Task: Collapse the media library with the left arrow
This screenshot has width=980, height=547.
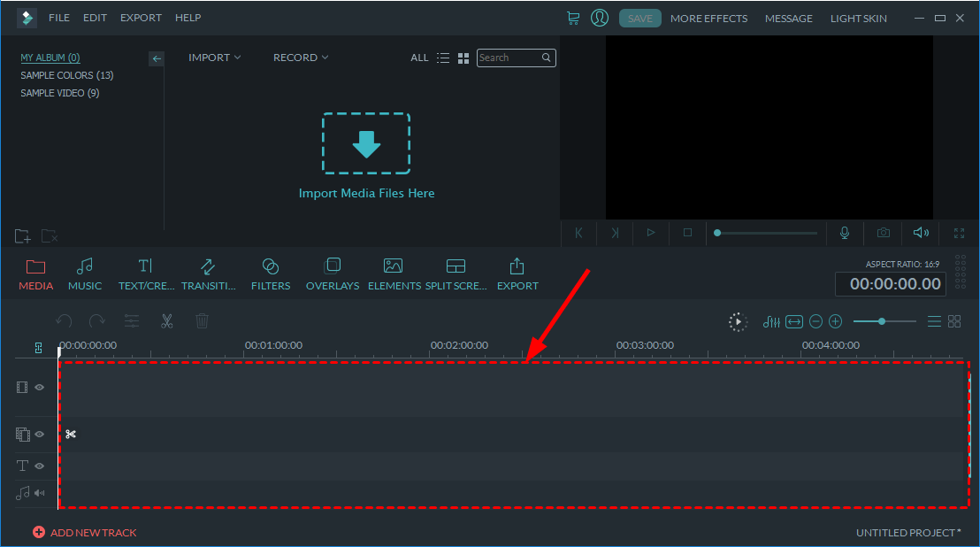Action: coord(157,58)
